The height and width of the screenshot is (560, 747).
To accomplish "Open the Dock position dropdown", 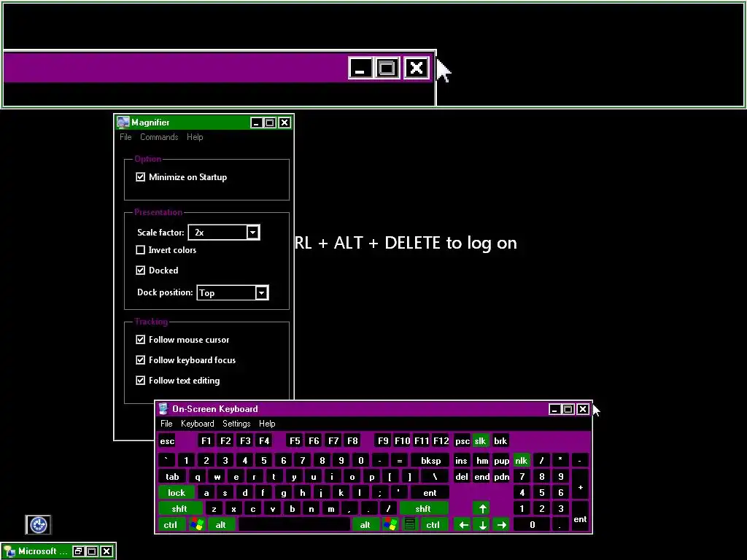I will pos(262,292).
